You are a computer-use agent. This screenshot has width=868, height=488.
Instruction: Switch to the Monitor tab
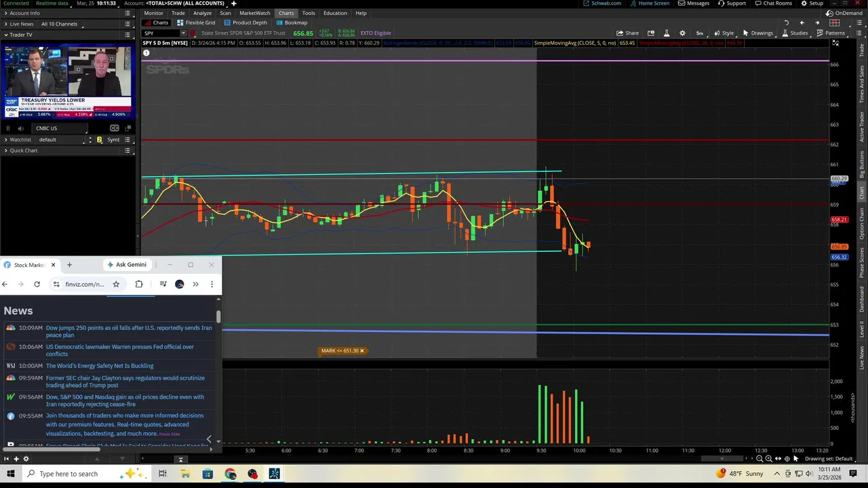(153, 13)
